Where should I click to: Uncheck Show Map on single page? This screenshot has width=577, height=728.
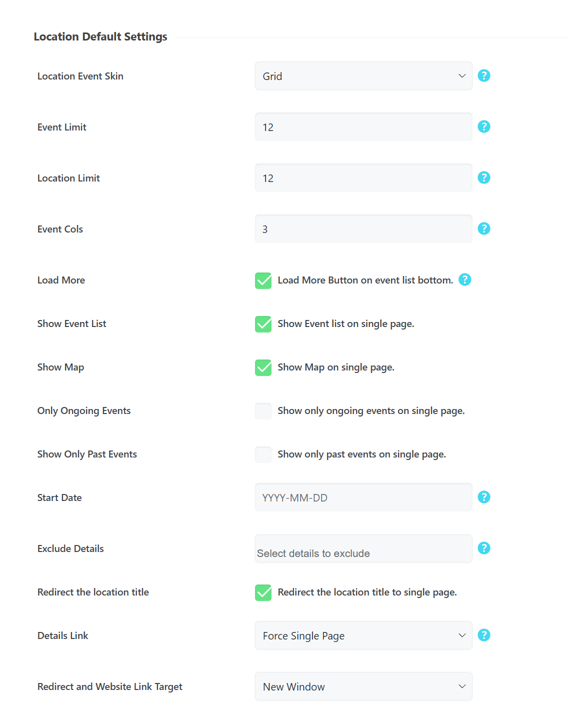[x=263, y=367]
